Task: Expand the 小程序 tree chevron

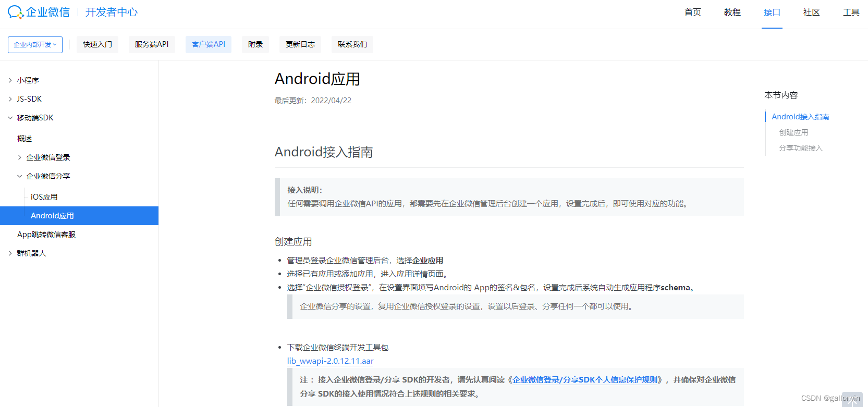Action: coord(10,80)
